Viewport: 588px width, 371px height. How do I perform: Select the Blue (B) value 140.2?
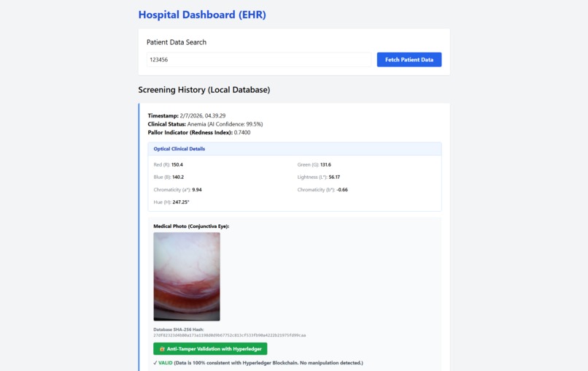tap(178, 177)
